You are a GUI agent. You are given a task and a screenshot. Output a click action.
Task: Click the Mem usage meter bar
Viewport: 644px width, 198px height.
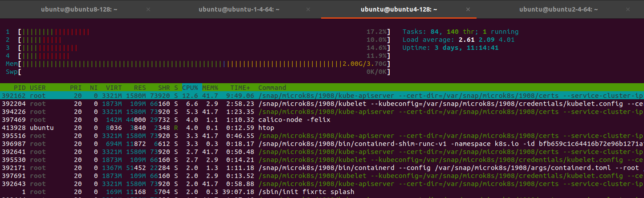(197, 64)
